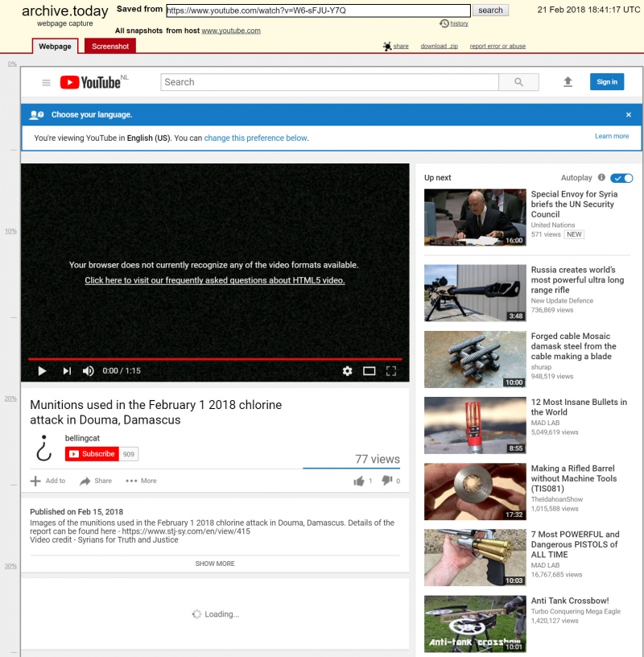Like the video with thumbs up
Image resolution: width=644 pixels, height=657 pixels.
coord(358,481)
